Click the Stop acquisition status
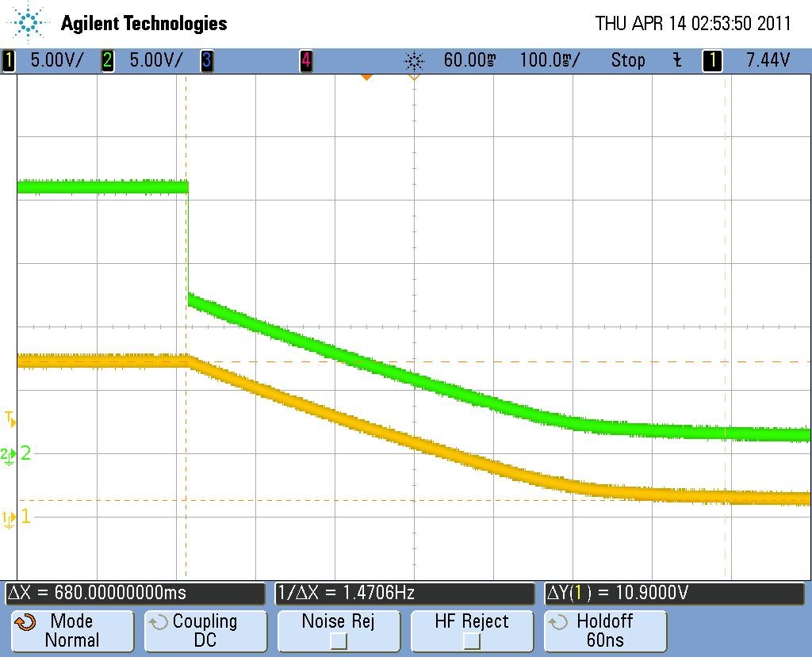Image resolution: width=812 pixels, height=657 pixels. pos(628,60)
